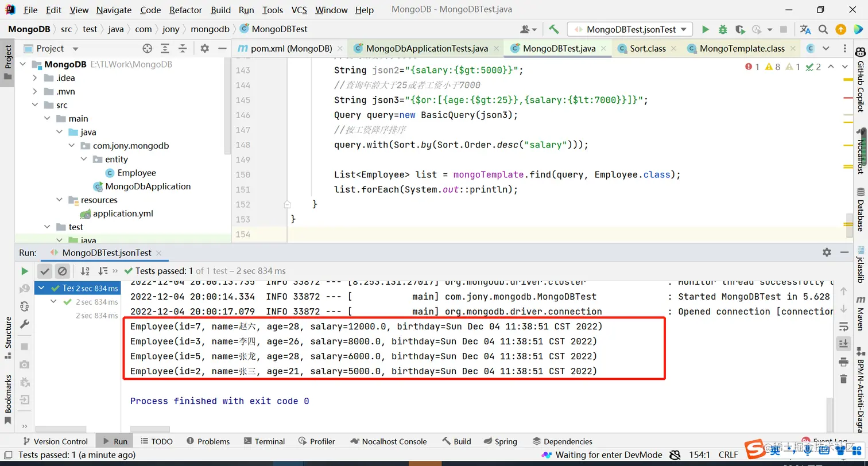Open the Refactor menu
The width and height of the screenshot is (868, 466).
[x=185, y=10]
